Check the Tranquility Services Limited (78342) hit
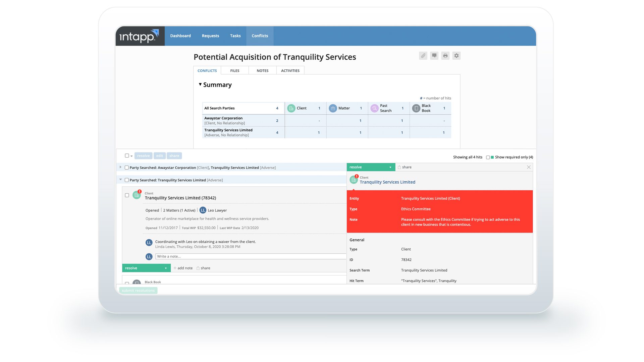The height and width of the screenshot is (362, 644). (127, 195)
